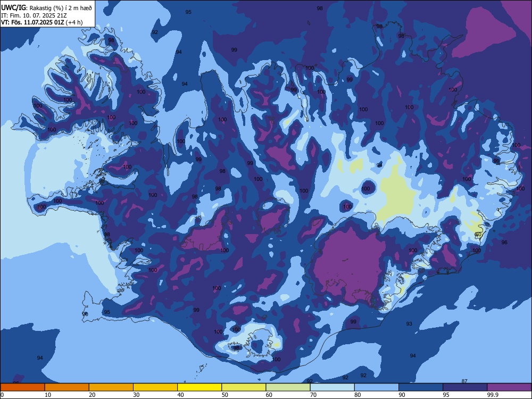Click the very light blue 70–80 legend swatch

click(x=332, y=387)
